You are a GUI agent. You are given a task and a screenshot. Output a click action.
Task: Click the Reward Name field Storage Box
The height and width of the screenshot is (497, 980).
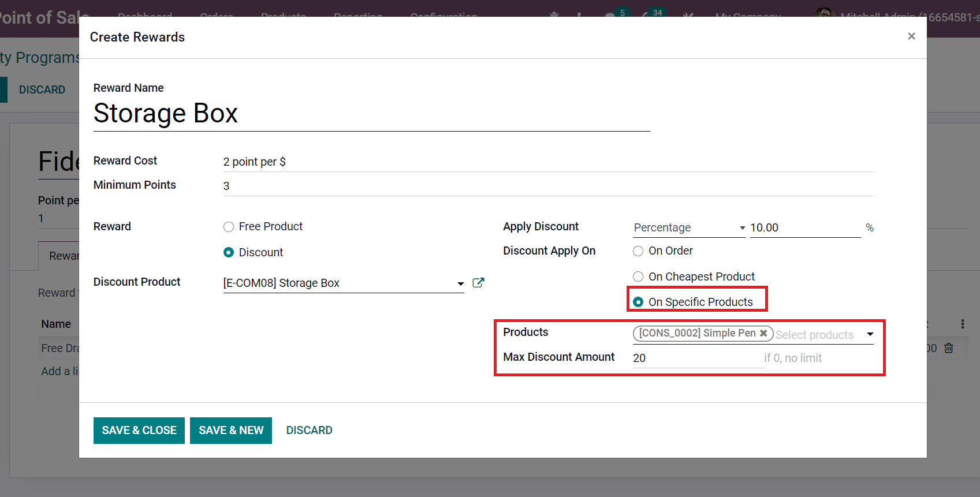[x=371, y=114]
